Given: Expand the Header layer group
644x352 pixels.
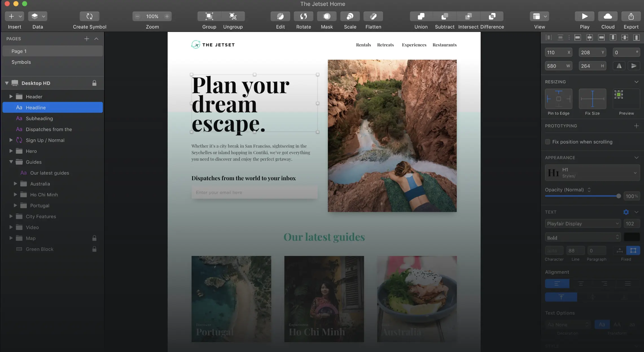Looking at the screenshot, I should click(x=11, y=97).
